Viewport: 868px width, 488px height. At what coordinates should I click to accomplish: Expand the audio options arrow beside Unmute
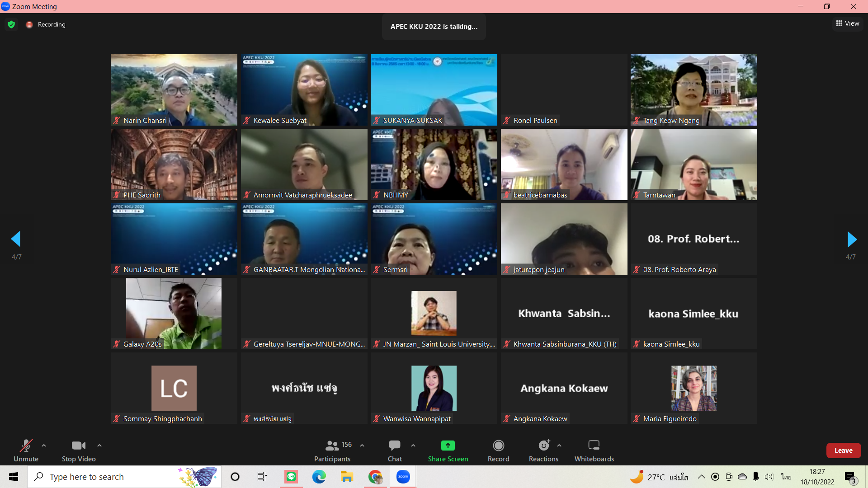(44, 446)
